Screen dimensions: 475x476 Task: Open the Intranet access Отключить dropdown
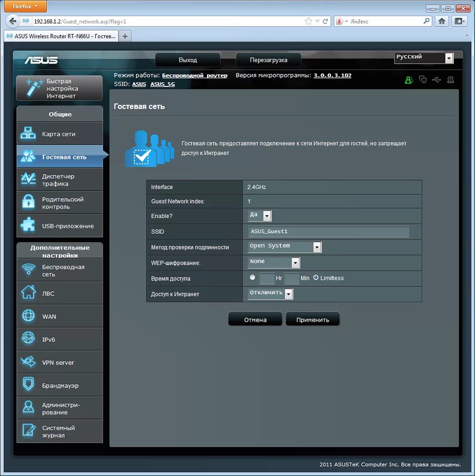click(270, 294)
